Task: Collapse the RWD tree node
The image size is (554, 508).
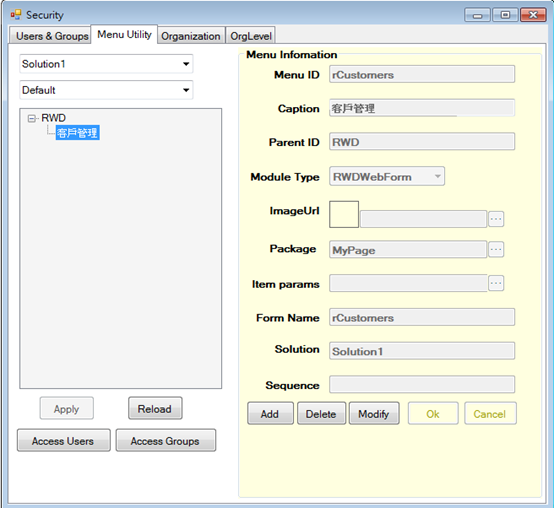Action: 32,118
